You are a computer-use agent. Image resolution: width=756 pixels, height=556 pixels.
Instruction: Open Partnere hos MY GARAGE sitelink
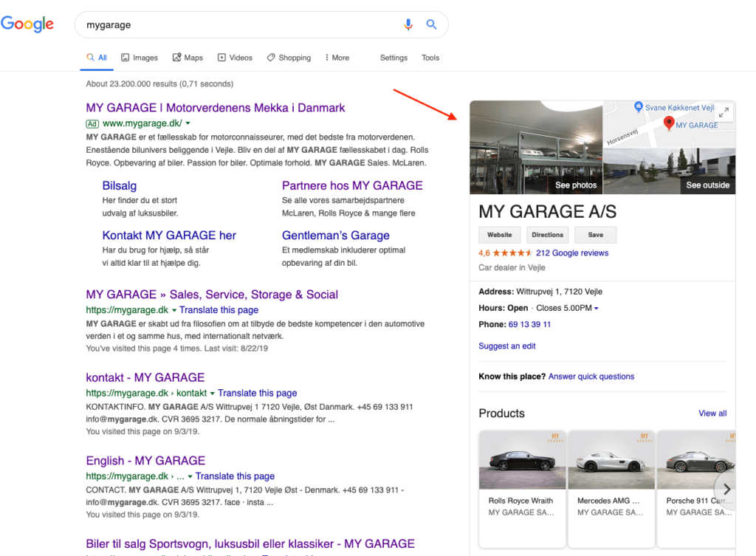[352, 185]
